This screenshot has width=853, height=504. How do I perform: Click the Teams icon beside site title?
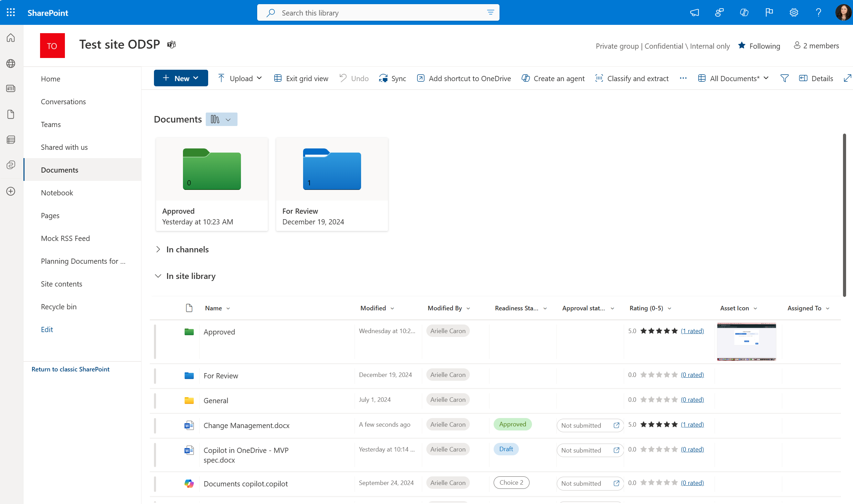[172, 45]
